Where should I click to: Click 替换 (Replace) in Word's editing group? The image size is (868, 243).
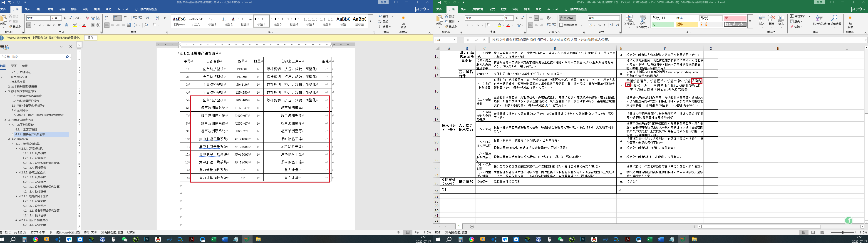[x=383, y=21]
